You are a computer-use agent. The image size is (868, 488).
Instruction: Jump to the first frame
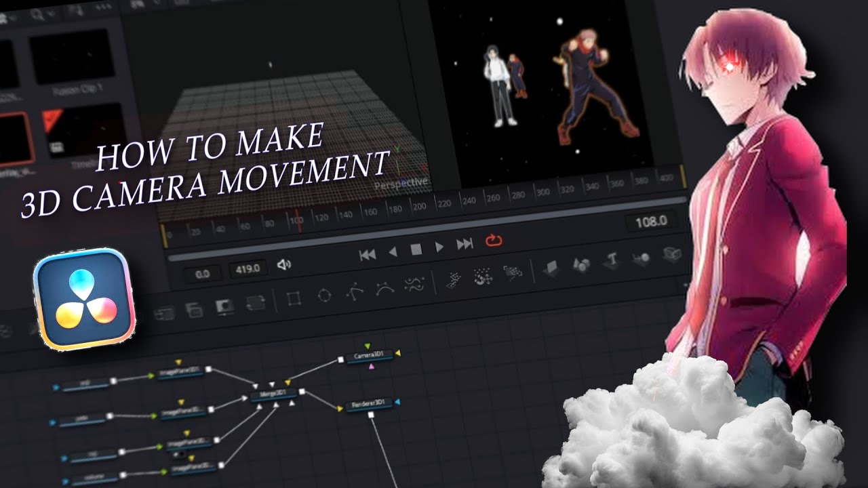367,254
